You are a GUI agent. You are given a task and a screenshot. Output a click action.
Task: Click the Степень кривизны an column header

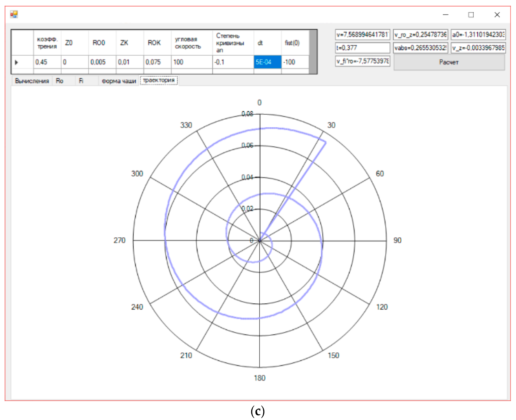[233, 43]
